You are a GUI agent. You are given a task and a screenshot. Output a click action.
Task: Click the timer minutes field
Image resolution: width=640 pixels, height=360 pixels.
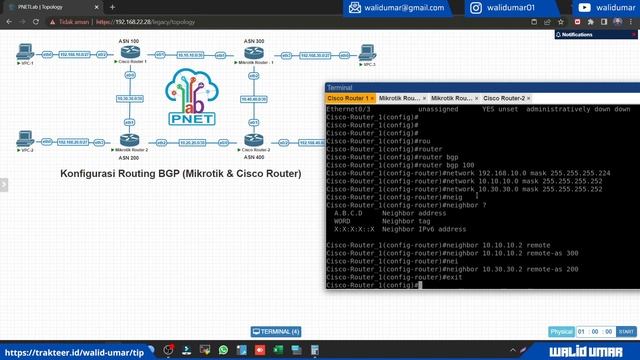coord(595,331)
